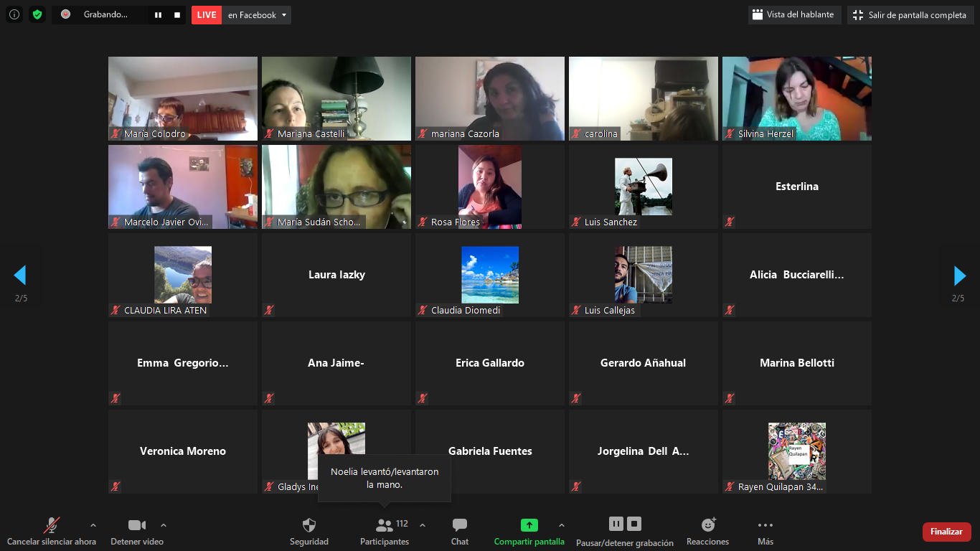Click Salir de pantalla completa
The image size is (980, 551).
(910, 15)
